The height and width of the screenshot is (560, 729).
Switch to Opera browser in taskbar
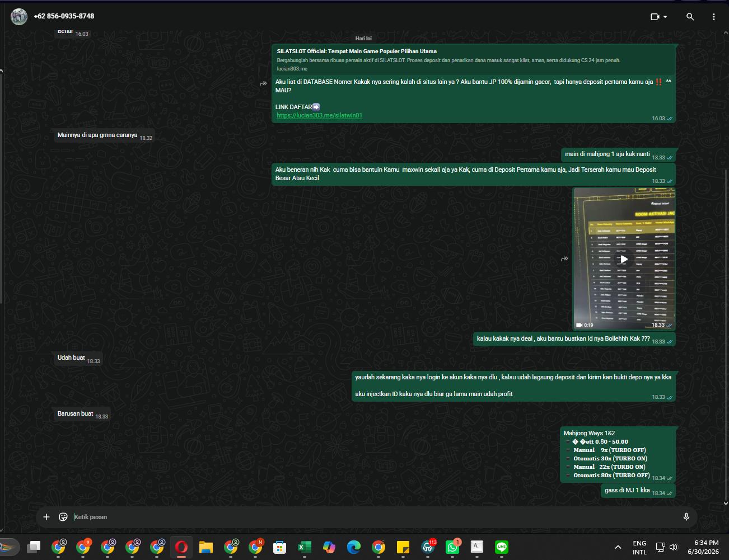tap(181, 547)
